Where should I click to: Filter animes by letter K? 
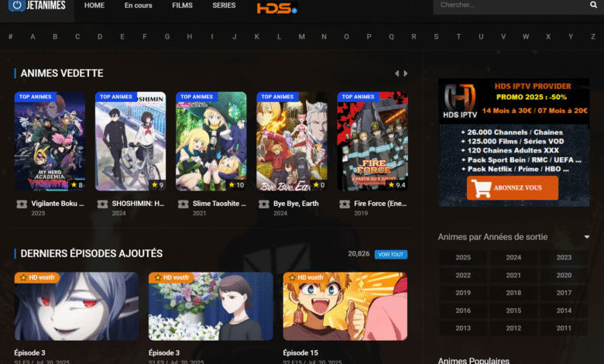(257, 36)
